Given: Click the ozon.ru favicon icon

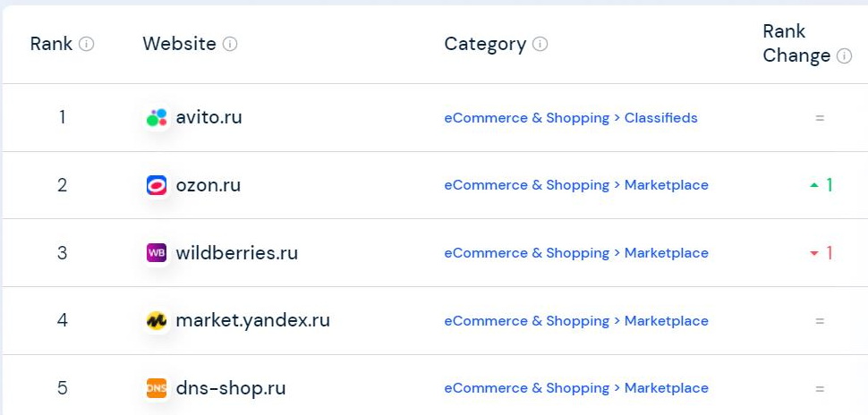Looking at the screenshot, I should point(157,185).
